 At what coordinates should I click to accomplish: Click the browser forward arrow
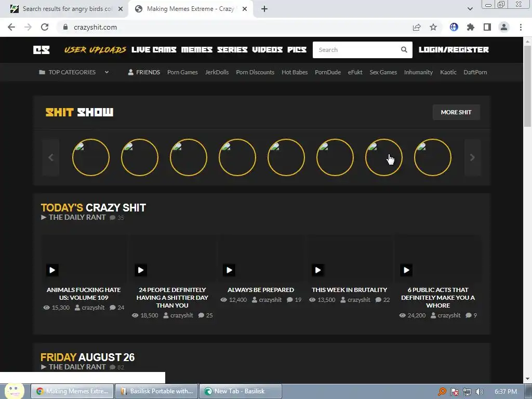[28, 27]
